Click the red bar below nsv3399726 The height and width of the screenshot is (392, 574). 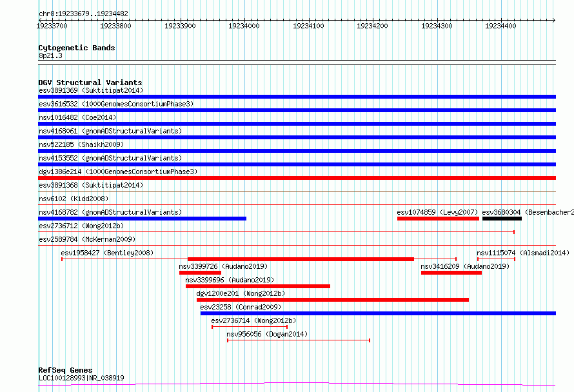tap(200, 273)
